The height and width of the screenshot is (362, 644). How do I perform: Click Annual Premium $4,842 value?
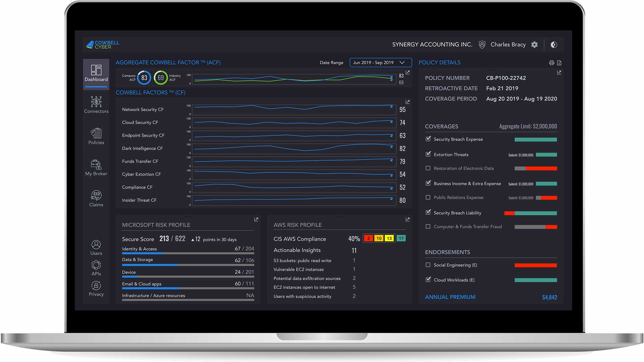(549, 297)
